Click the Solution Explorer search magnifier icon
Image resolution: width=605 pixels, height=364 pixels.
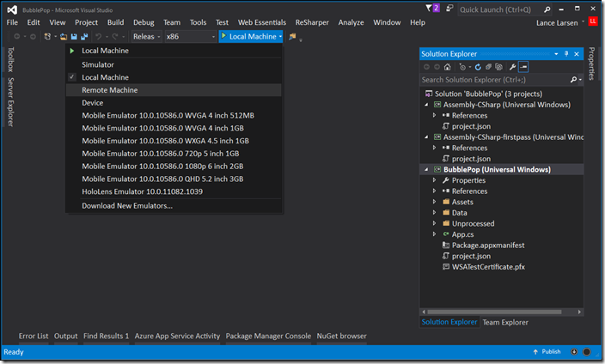(x=574, y=80)
